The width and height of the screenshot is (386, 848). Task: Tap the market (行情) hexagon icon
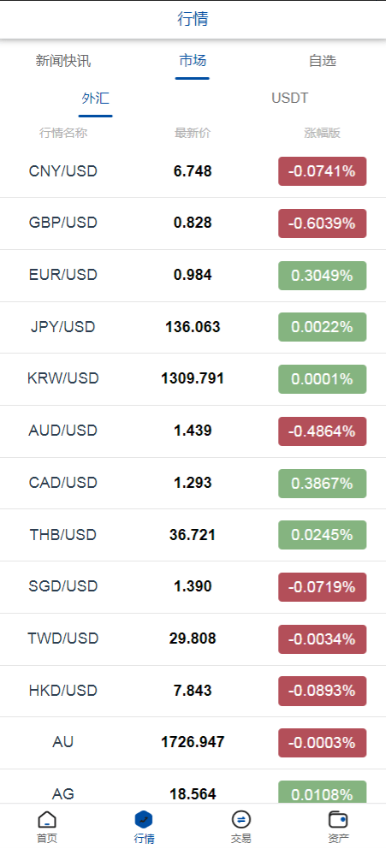(x=144, y=820)
